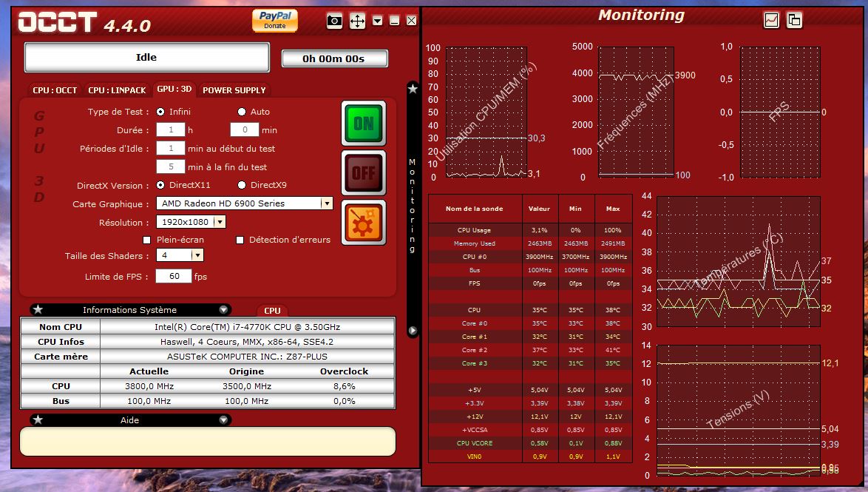This screenshot has height=492, width=868.
Task: Click the Durée hours input field
Action: 171,129
